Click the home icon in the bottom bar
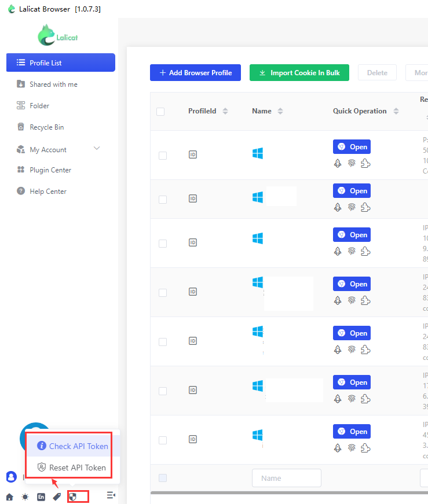 pos(10,497)
